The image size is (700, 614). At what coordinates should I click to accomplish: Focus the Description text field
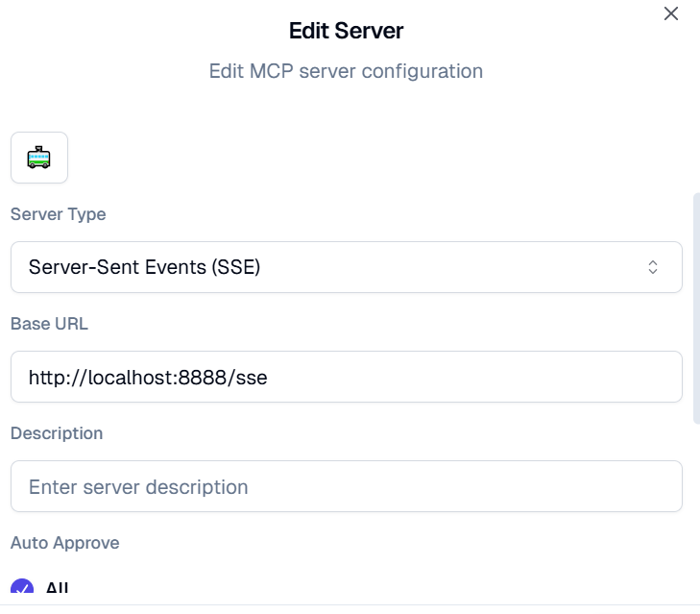point(346,486)
